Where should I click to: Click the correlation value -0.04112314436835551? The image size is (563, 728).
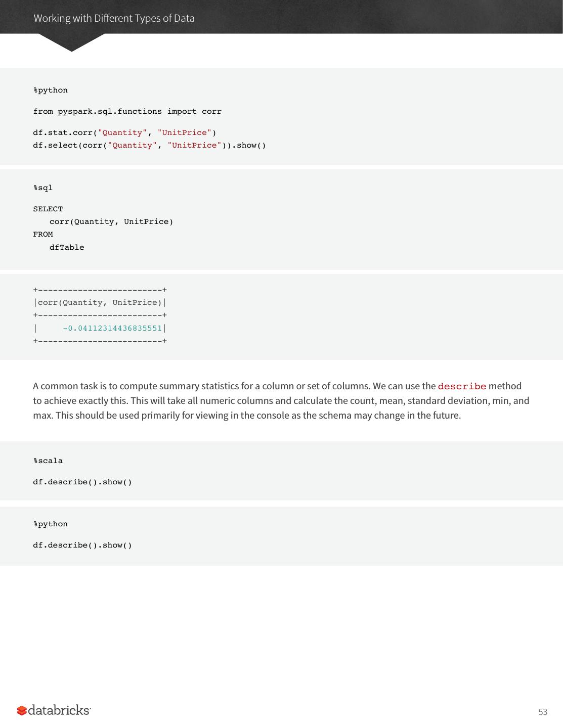coord(112,328)
